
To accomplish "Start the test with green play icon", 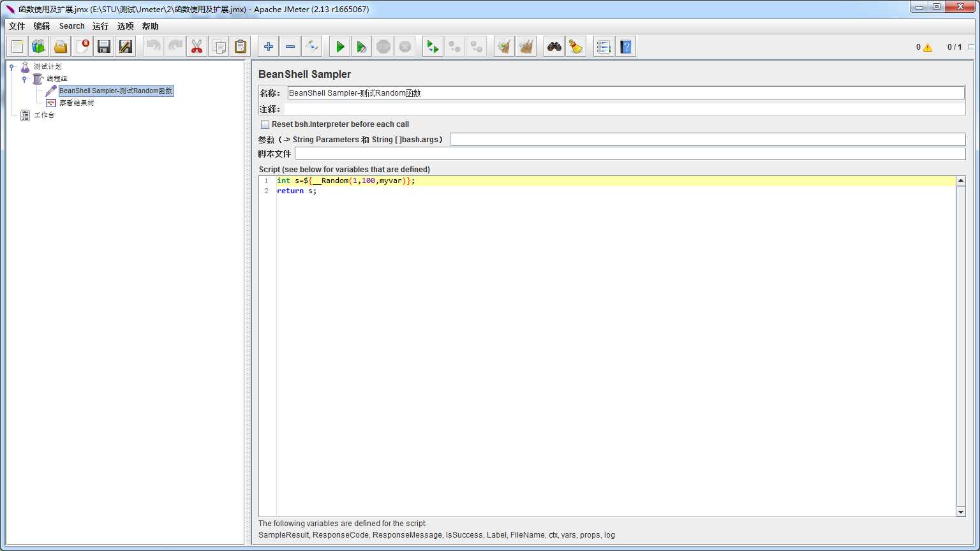I will 340,47.
